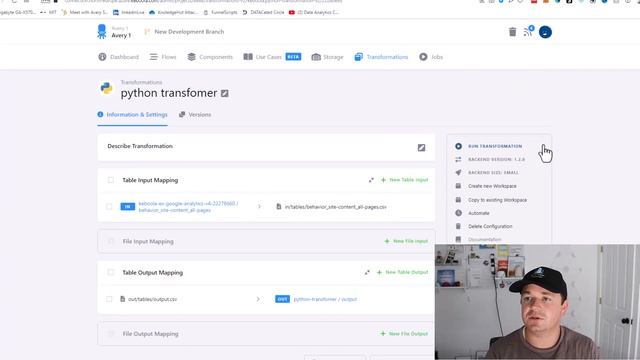
Task: Click the Run Transformation play icon
Action: click(458, 146)
